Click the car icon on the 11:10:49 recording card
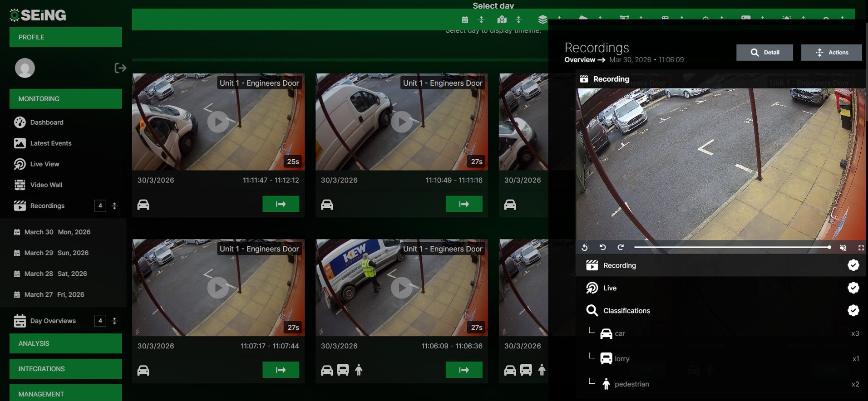This screenshot has width=868, height=401. pos(327,205)
